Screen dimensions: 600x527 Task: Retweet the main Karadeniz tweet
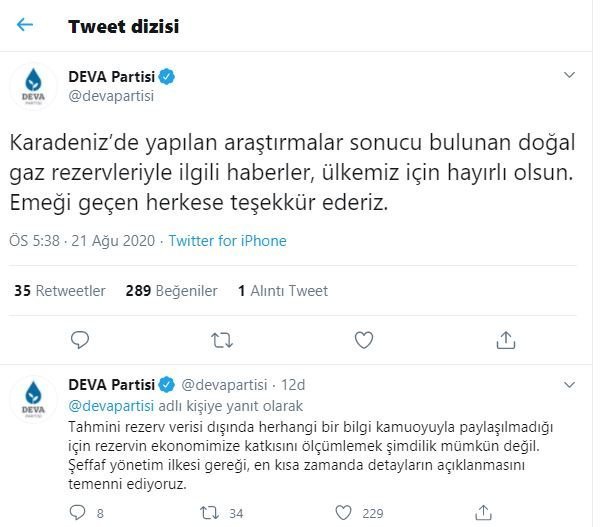pyautogui.click(x=224, y=342)
